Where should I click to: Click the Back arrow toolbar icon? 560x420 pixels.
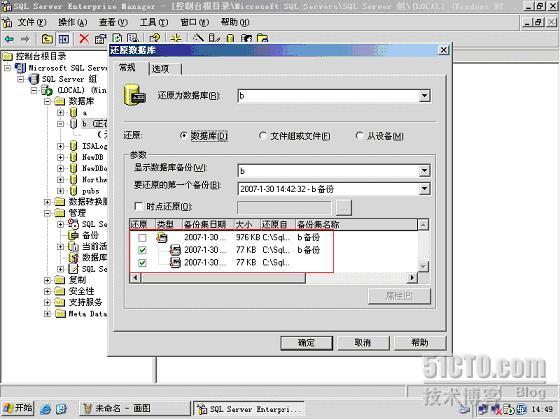pyautogui.click(x=9, y=39)
